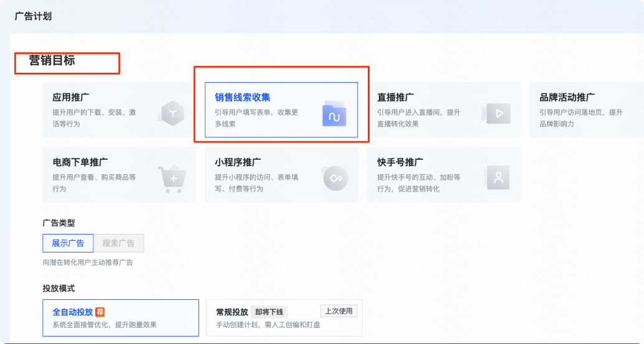The height and width of the screenshot is (344, 644).
Task: Click the shopping cart icon in 电商下单推广
Action: click(x=172, y=178)
